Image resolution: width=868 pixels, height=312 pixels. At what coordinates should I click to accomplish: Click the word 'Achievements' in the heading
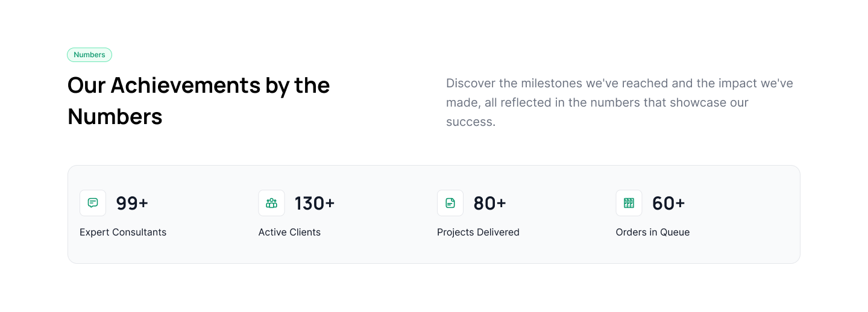(185, 86)
